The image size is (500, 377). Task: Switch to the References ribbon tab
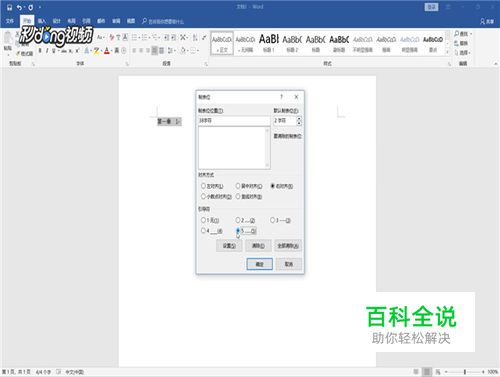pos(86,21)
